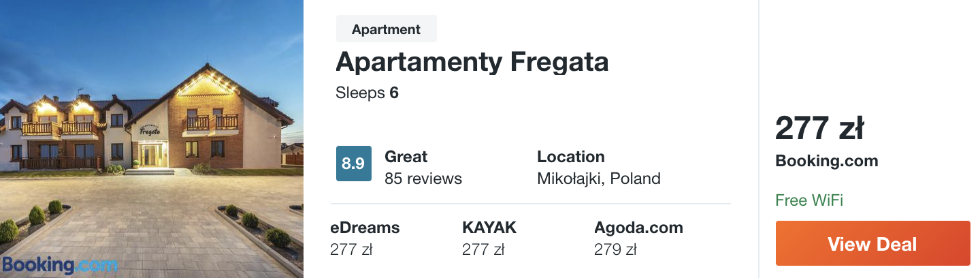980x278 pixels.
Task: Open the Apartamenty Fregata title link
Action: click(472, 62)
